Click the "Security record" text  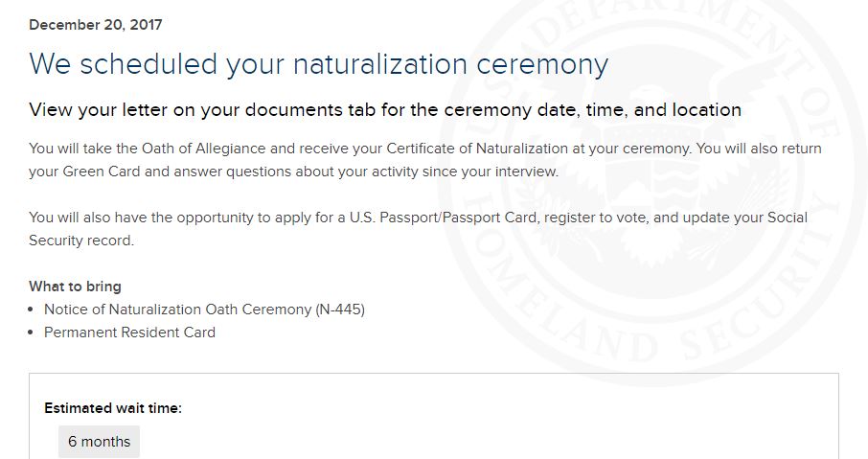81,241
